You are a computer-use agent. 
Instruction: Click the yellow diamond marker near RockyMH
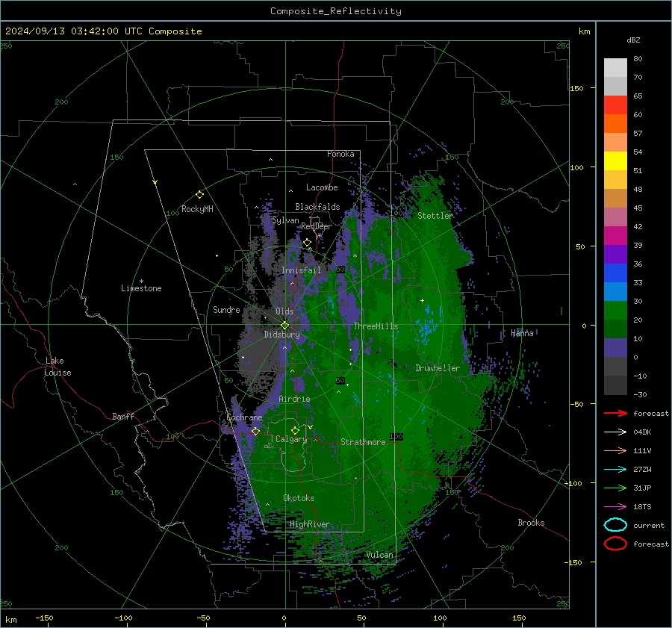click(199, 195)
